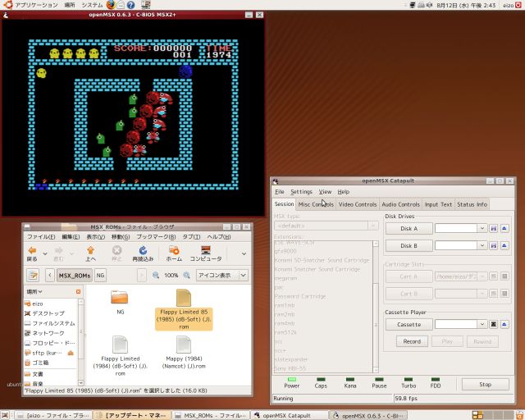525x420 pixels.
Task: Expand file browser toolbar overflow chevron
Action: point(244,253)
